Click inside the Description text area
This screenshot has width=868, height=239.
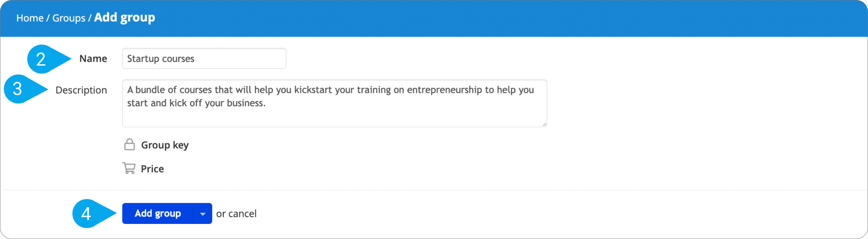(x=334, y=103)
